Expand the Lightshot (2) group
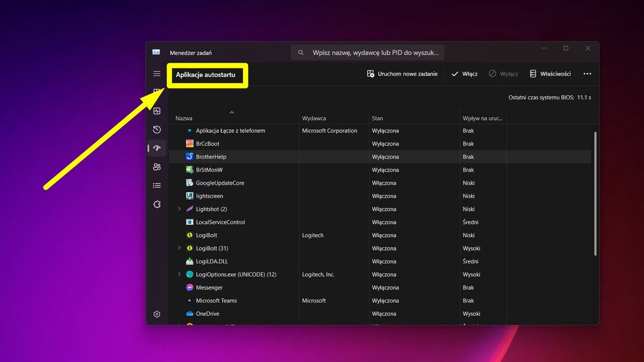Viewport: 644px width, 362px height. coord(179,209)
